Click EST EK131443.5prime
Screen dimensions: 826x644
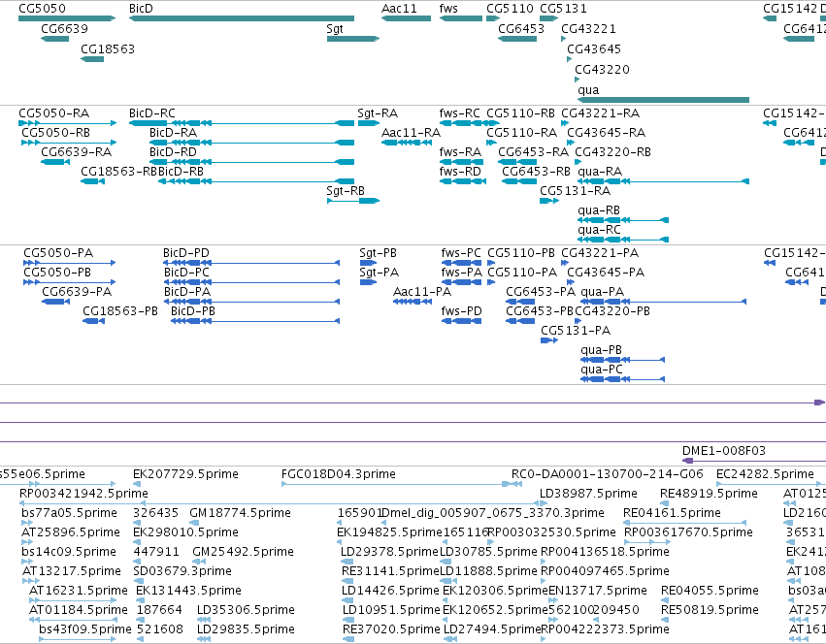click(x=140, y=600)
